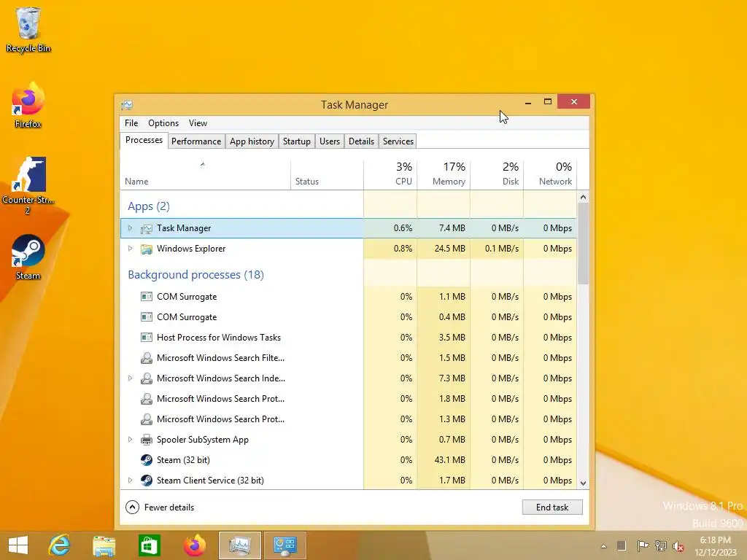747x560 pixels.
Task: Select the Steam (32 bit) 43.1 MB cell
Action: coord(444,460)
